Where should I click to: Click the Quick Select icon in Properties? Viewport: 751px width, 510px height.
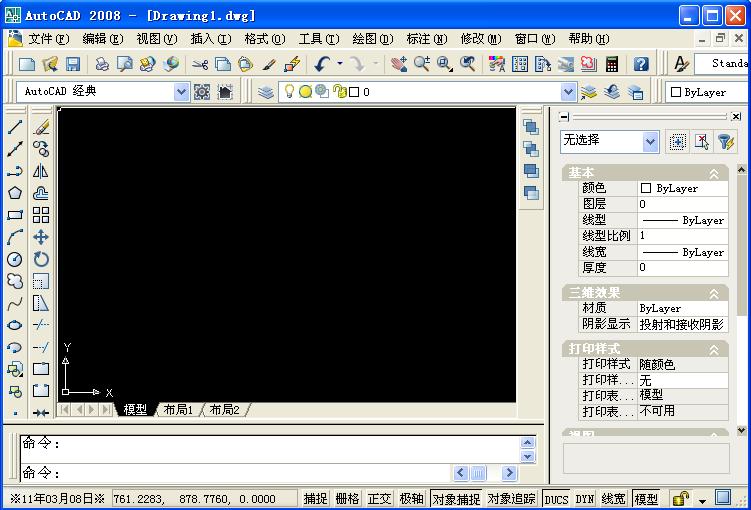726,142
